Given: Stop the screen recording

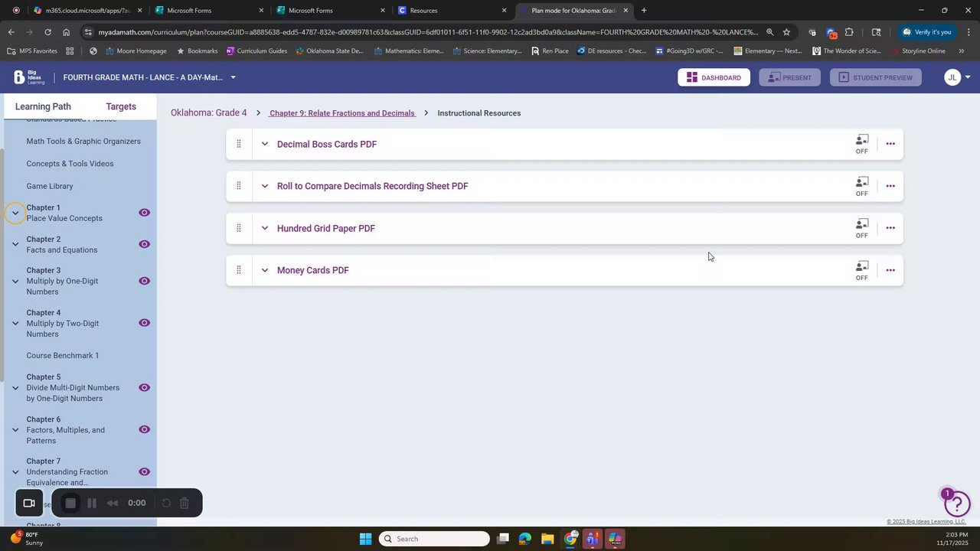Looking at the screenshot, I should click(70, 503).
